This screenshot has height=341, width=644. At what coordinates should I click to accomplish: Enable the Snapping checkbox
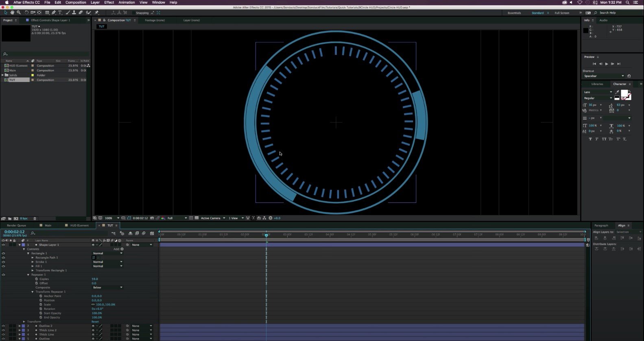133,13
